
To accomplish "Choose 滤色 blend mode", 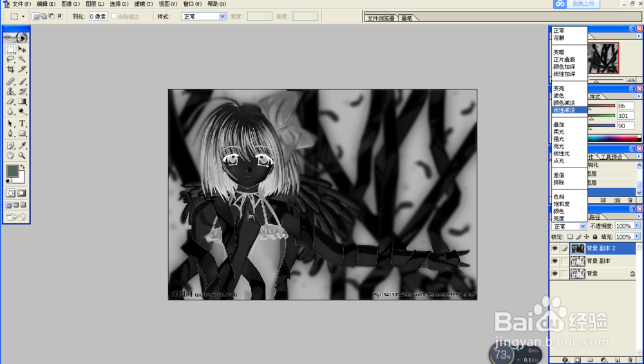I will click(558, 95).
